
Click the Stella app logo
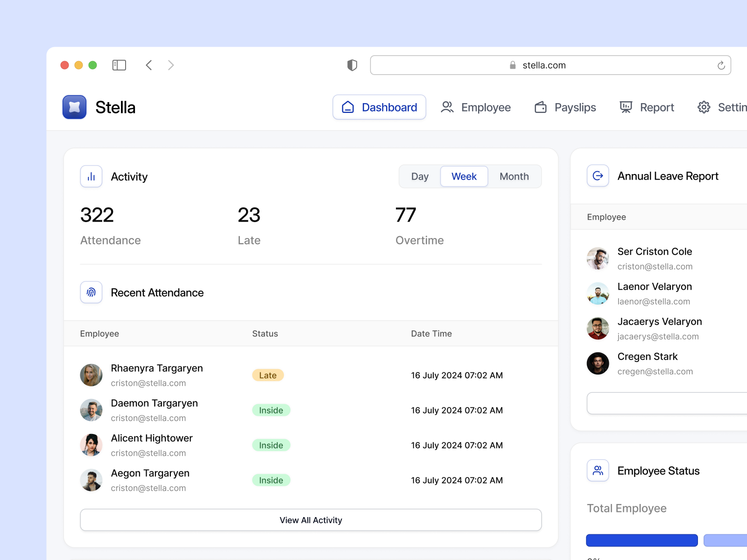[74, 107]
